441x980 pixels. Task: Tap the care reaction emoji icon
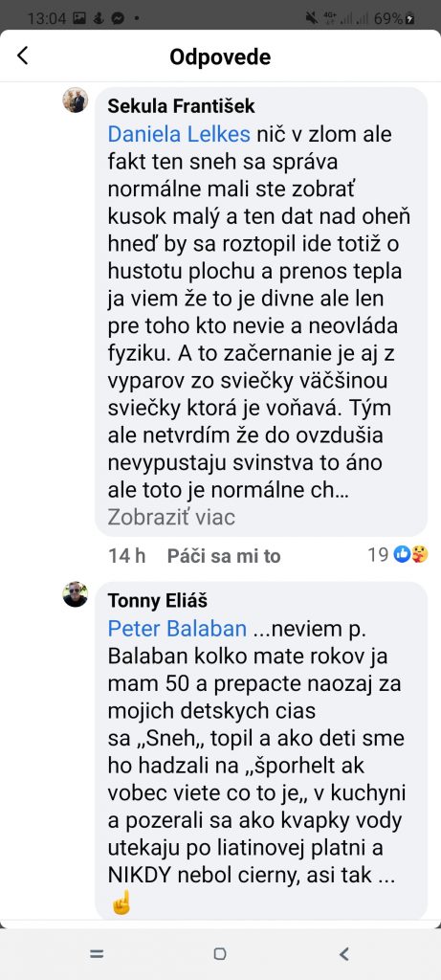coord(420,554)
